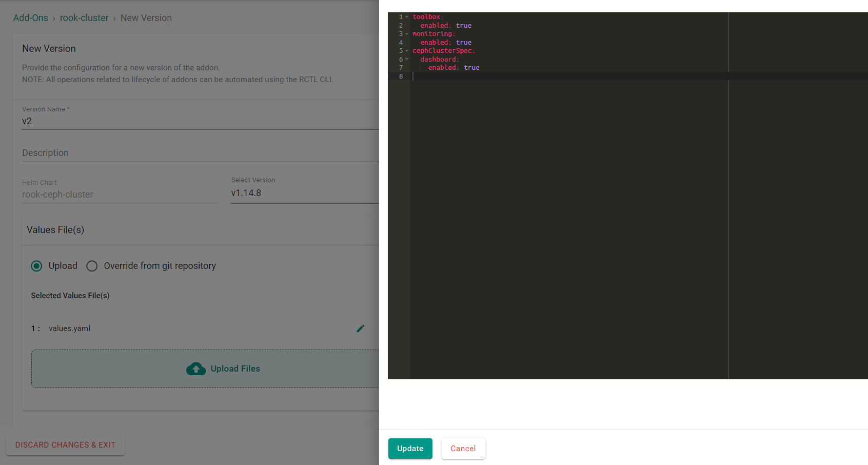The width and height of the screenshot is (868, 465).
Task: Click Discard Changes & Exit
Action: click(65, 445)
